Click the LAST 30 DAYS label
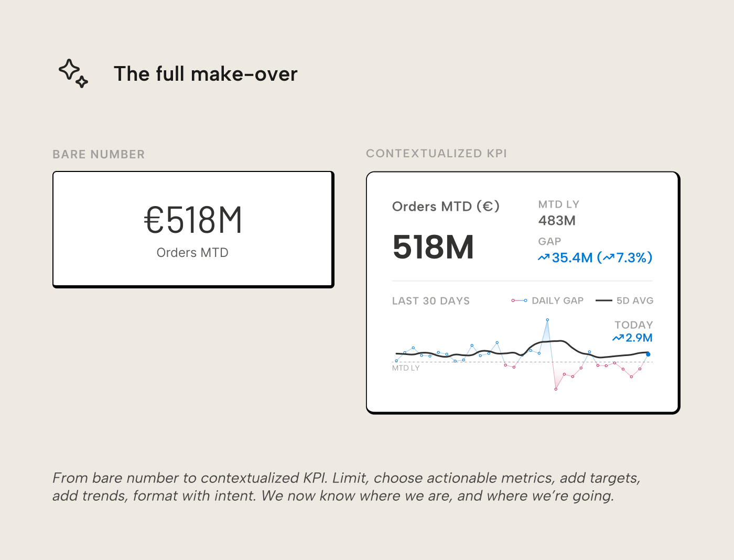The width and height of the screenshot is (734, 560). pyautogui.click(x=431, y=301)
